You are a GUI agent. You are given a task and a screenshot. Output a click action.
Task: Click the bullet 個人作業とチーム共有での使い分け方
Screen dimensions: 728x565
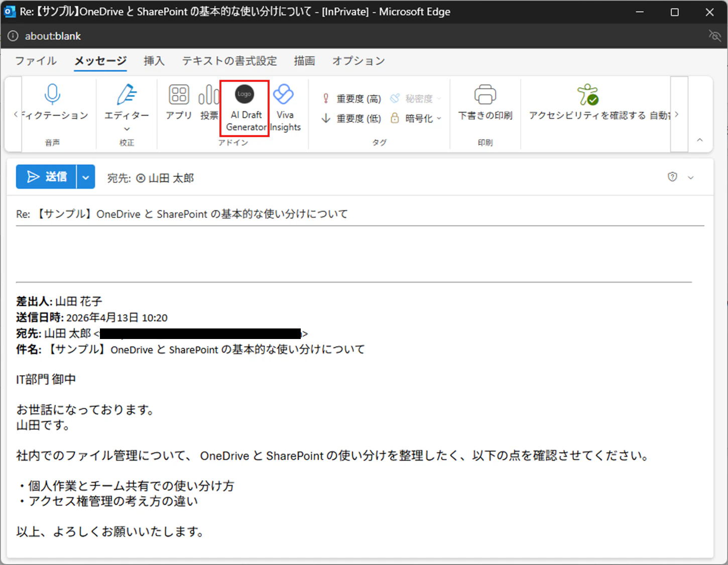point(126,486)
